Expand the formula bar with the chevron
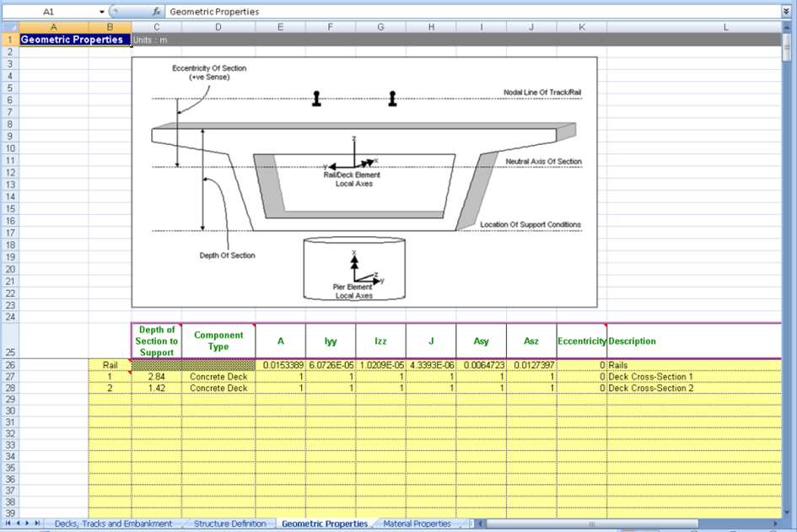This screenshot has width=797, height=532. pyautogui.click(x=786, y=12)
